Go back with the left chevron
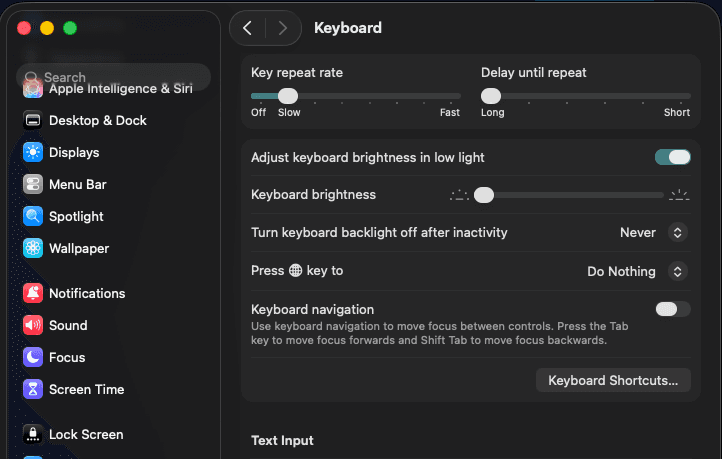This screenshot has height=459, width=722. tap(247, 28)
